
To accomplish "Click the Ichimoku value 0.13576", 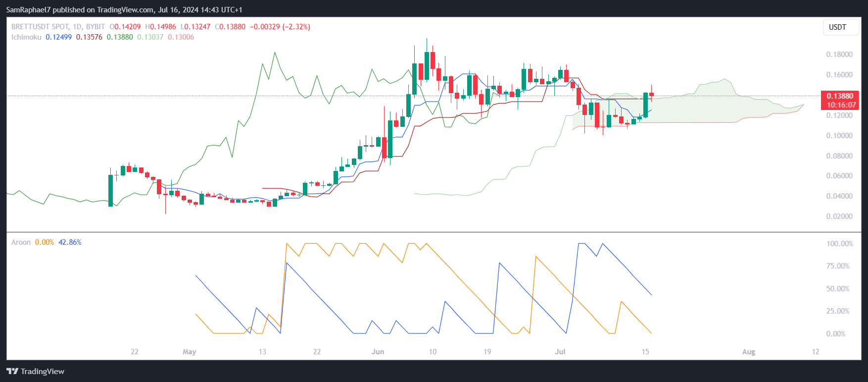I will pyautogui.click(x=89, y=37).
